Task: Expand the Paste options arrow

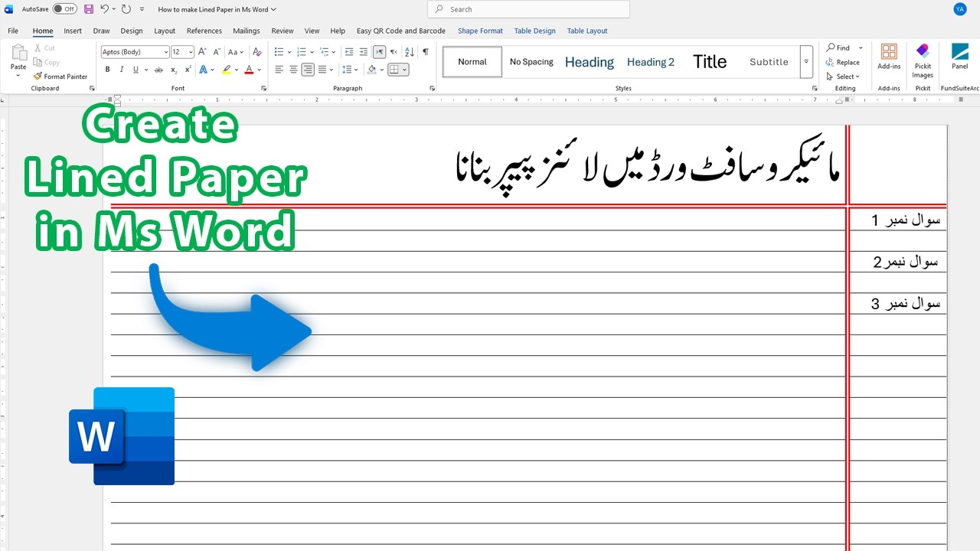Action: pyautogui.click(x=18, y=76)
